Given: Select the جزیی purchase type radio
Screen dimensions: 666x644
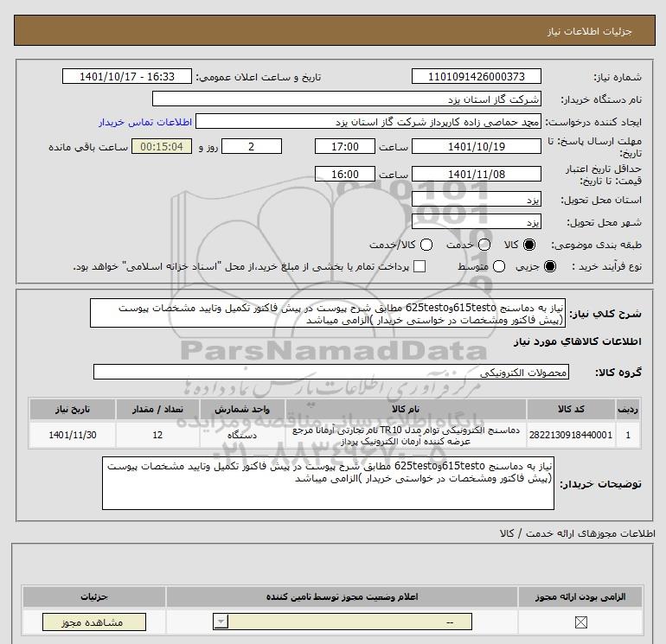Looking at the screenshot, I should [x=549, y=266].
